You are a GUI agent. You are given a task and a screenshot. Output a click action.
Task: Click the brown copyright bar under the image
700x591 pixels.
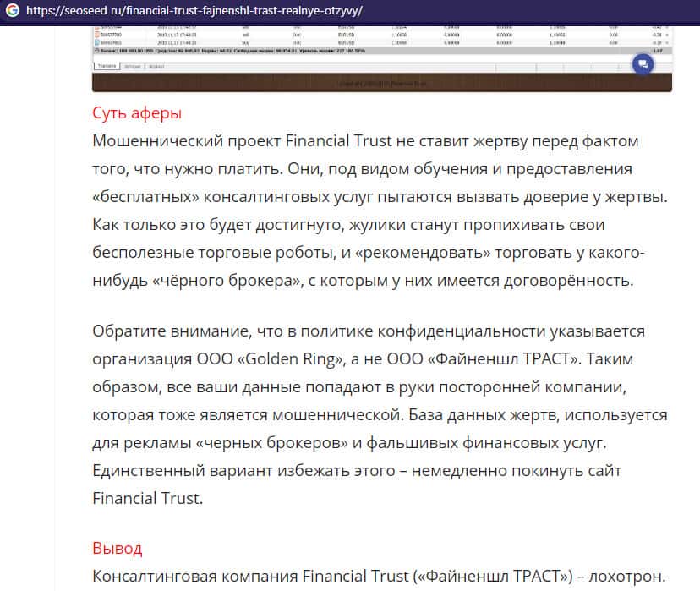pyautogui.click(x=380, y=83)
